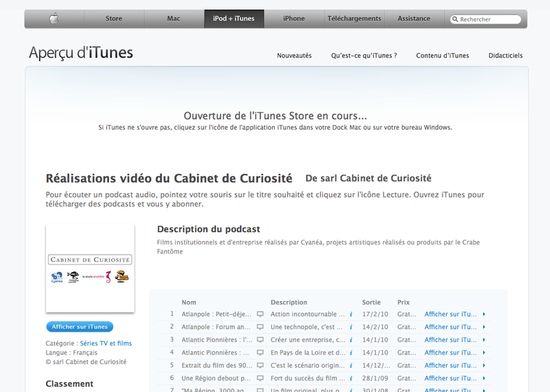Image resolution: width=550 pixels, height=392 pixels.
Task: Click arrow after Afficher sur iTunes in row 4
Action: [484, 352]
